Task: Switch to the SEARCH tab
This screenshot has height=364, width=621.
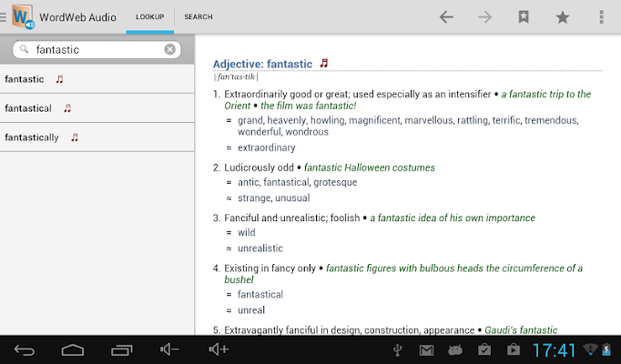Action: pyautogui.click(x=199, y=17)
